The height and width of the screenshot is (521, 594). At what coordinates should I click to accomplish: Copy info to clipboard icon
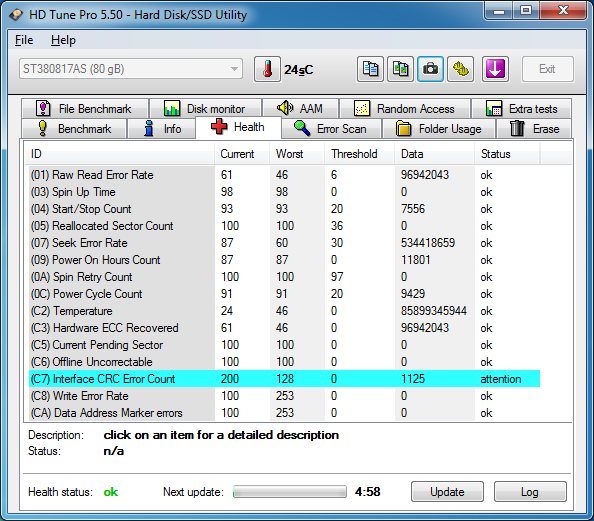coord(370,69)
